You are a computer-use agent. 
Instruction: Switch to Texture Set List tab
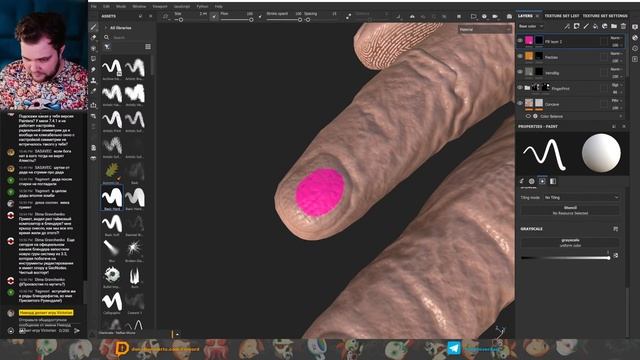562,16
